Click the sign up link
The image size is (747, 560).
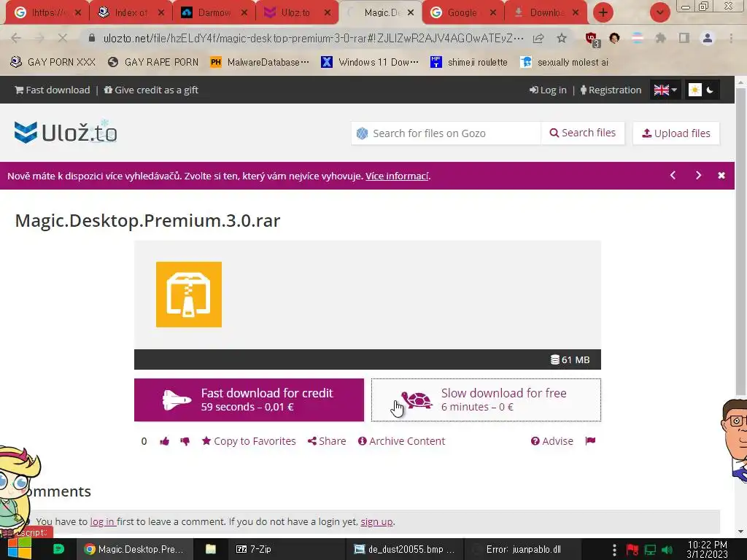376,521
